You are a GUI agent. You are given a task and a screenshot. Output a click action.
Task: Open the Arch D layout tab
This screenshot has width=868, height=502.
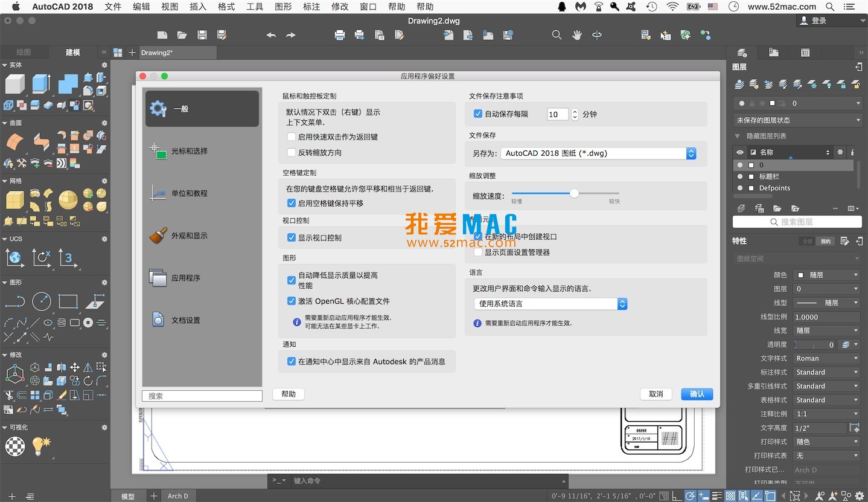pos(178,496)
